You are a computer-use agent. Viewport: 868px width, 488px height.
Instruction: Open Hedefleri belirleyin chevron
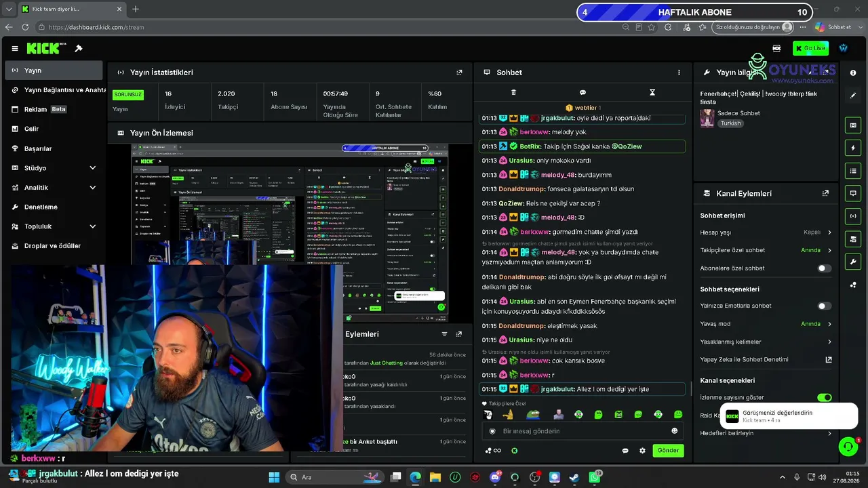coord(829,434)
